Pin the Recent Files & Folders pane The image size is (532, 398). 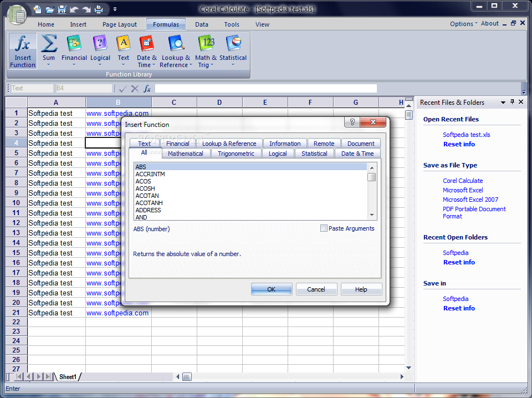(x=512, y=102)
